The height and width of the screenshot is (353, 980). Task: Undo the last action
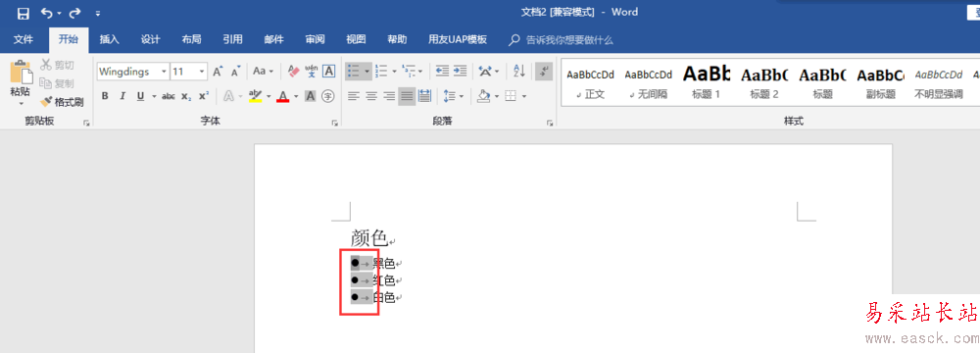[x=47, y=13]
